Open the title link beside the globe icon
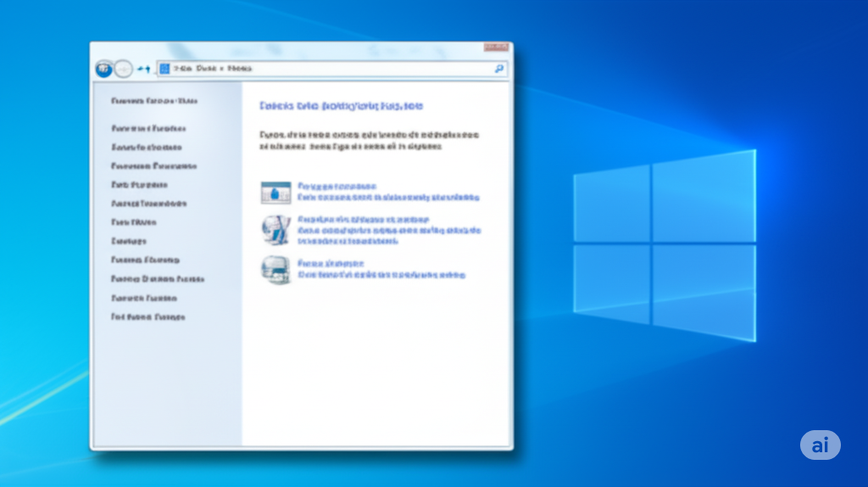This screenshot has height=487, width=868. point(363,220)
